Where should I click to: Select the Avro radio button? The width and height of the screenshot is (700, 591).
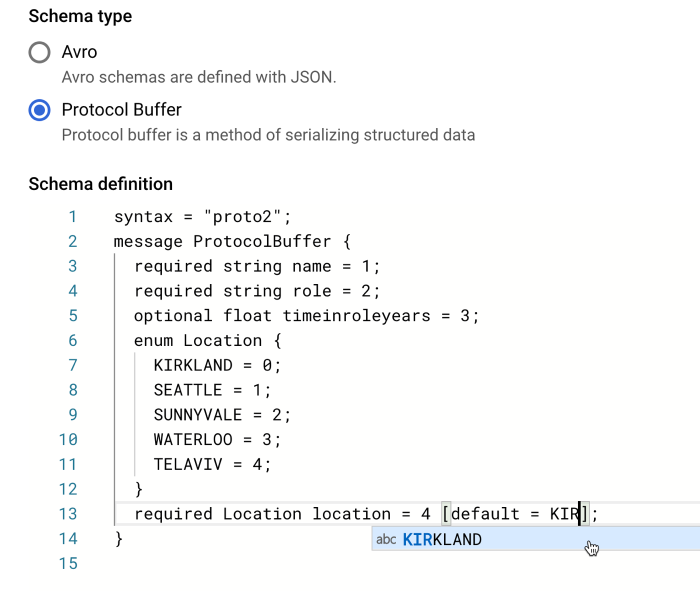39,52
